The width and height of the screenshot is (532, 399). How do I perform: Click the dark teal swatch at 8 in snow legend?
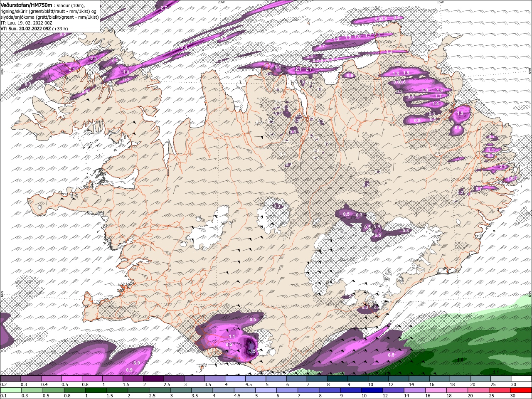[x=337, y=379]
